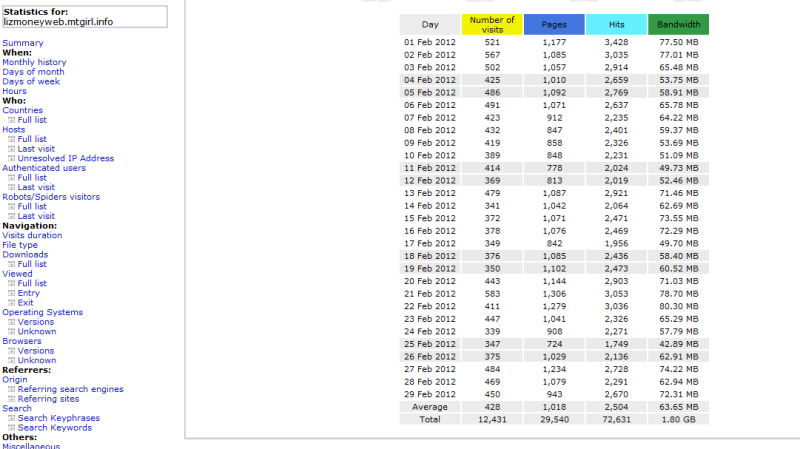
Task: Click the icon next to Exit
Action: [11, 303]
